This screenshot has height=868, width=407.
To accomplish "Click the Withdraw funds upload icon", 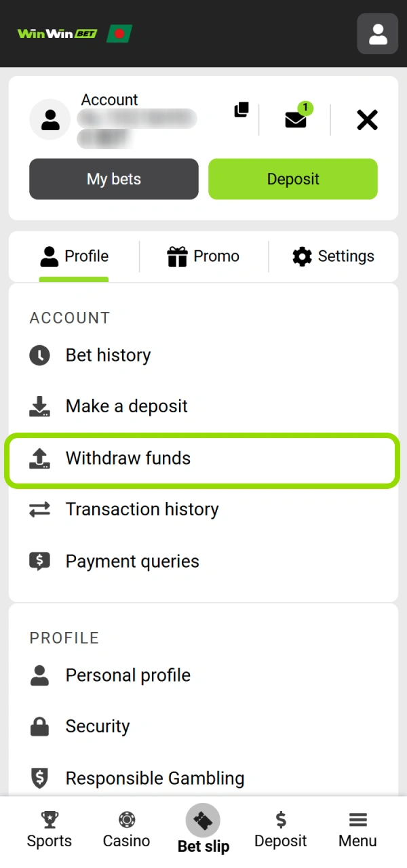I will (x=39, y=458).
